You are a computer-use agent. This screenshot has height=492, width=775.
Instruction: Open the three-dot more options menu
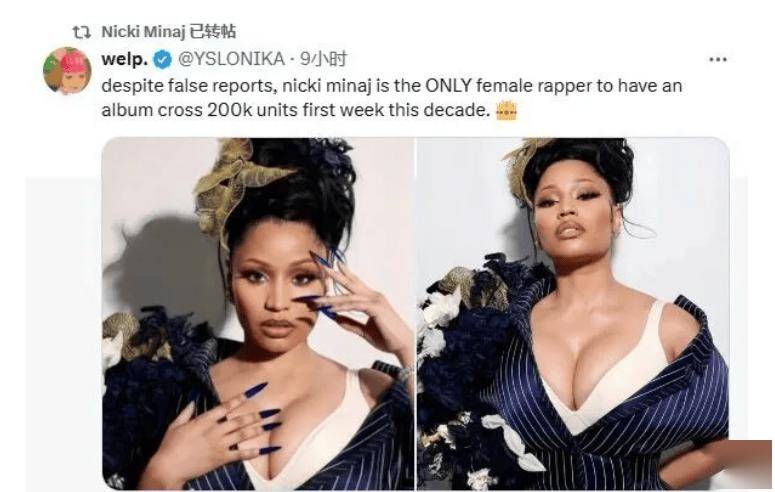point(718,59)
